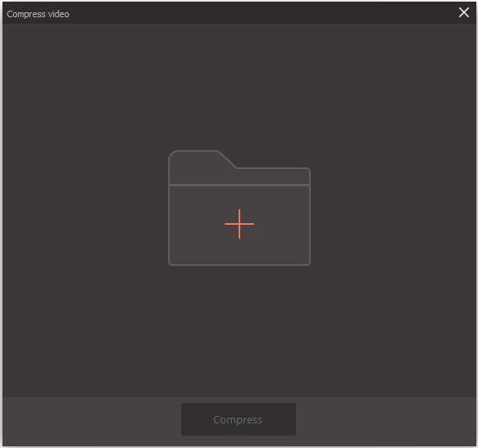Click footer bar right of Compress button
Image resolution: width=478 pixels, height=448 pixels.
click(385, 421)
